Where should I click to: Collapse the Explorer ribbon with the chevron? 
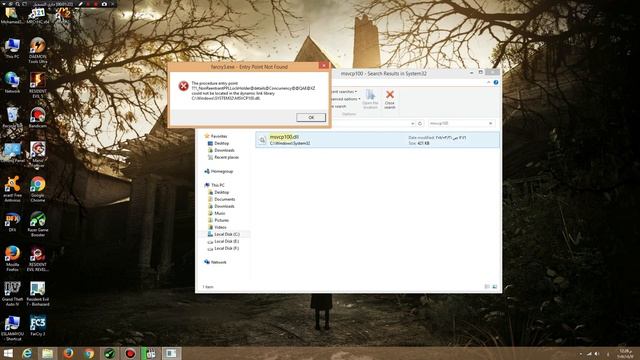pyautogui.click(x=489, y=82)
